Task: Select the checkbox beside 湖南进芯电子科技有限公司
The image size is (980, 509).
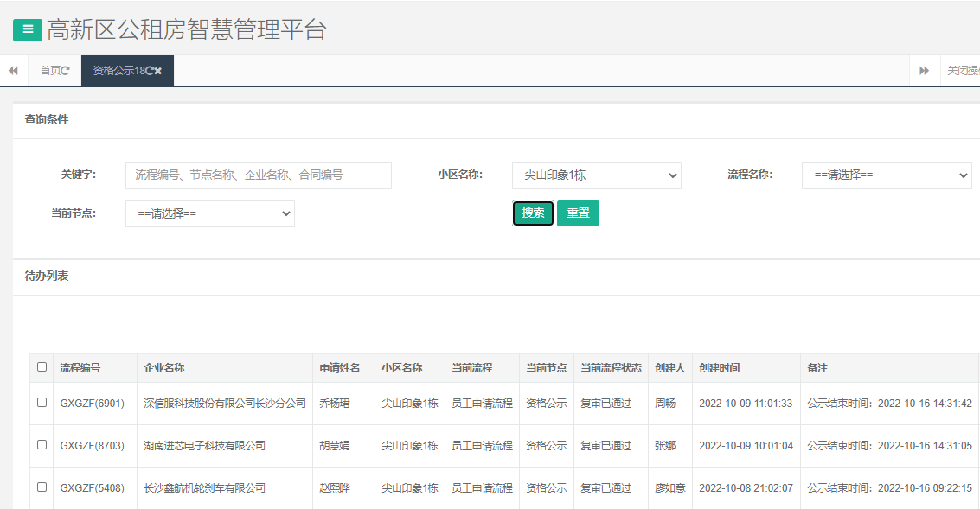Action: point(42,444)
